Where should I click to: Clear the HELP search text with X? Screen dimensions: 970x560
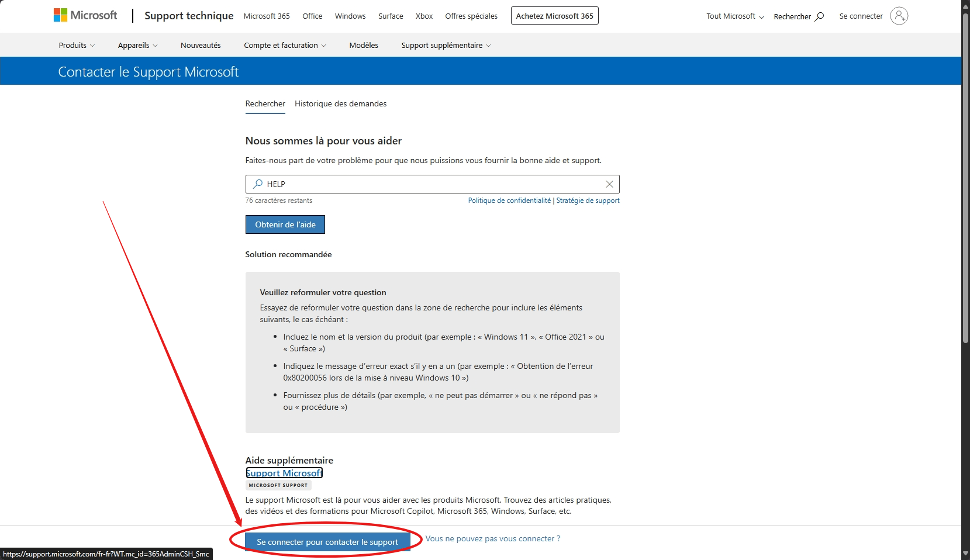point(609,184)
